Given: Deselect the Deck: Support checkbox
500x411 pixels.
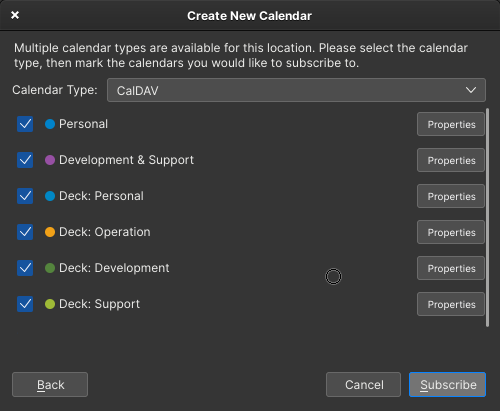Looking at the screenshot, I should pyautogui.click(x=25, y=304).
